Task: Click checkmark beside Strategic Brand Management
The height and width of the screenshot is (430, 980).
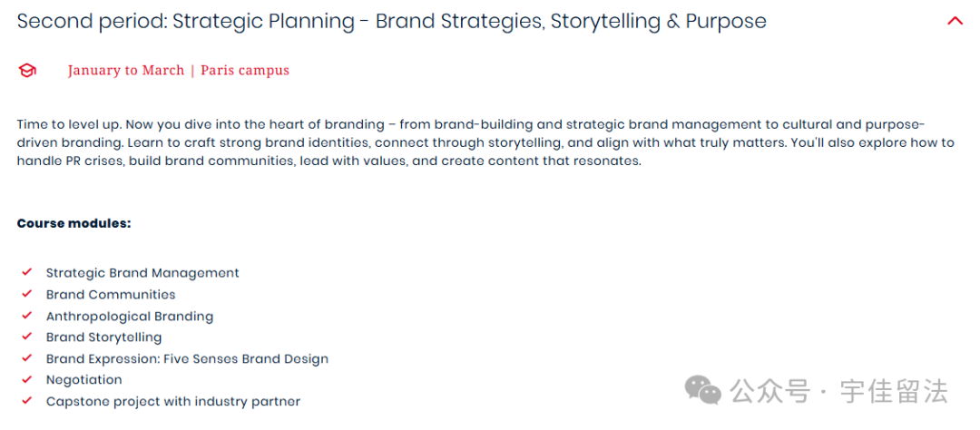Action: [x=26, y=272]
